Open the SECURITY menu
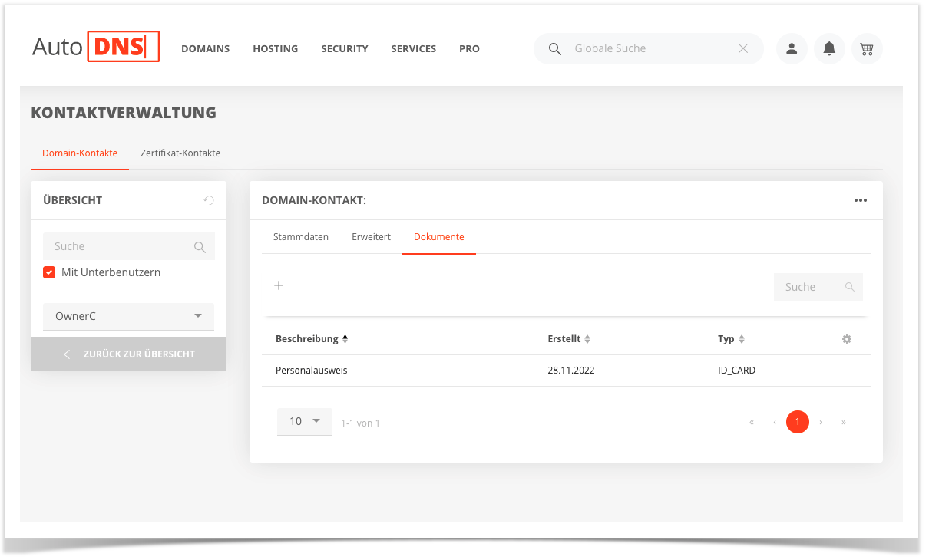The height and width of the screenshot is (560, 929). pyautogui.click(x=345, y=48)
